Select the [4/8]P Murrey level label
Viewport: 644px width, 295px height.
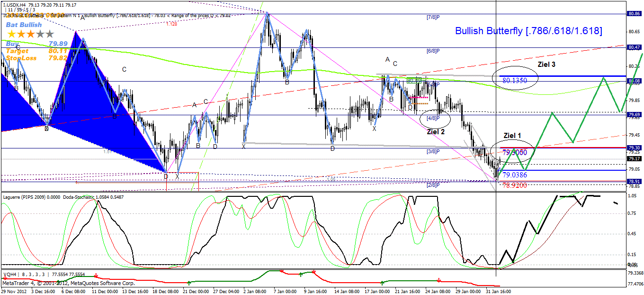pos(433,118)
